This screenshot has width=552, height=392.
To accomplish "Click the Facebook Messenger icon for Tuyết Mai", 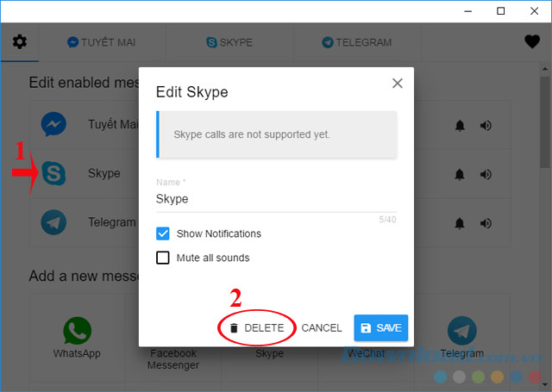I will point(54,125).
